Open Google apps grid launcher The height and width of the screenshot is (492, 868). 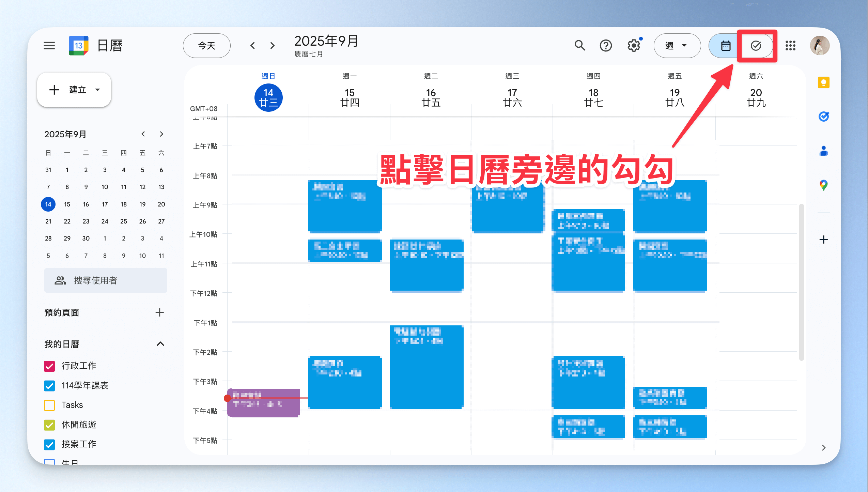click(790, 45)
